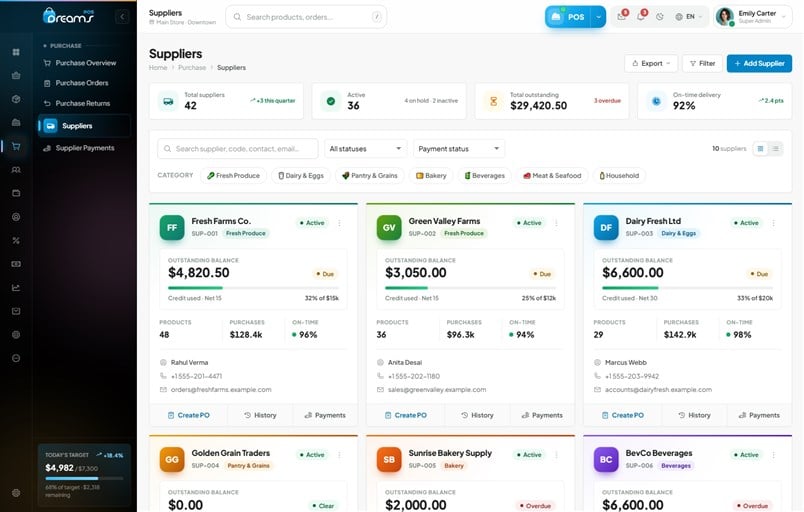Click the Fresh Farms Co. FF avatar
This screenshot has height=512, width=804.
click(172, 228)
